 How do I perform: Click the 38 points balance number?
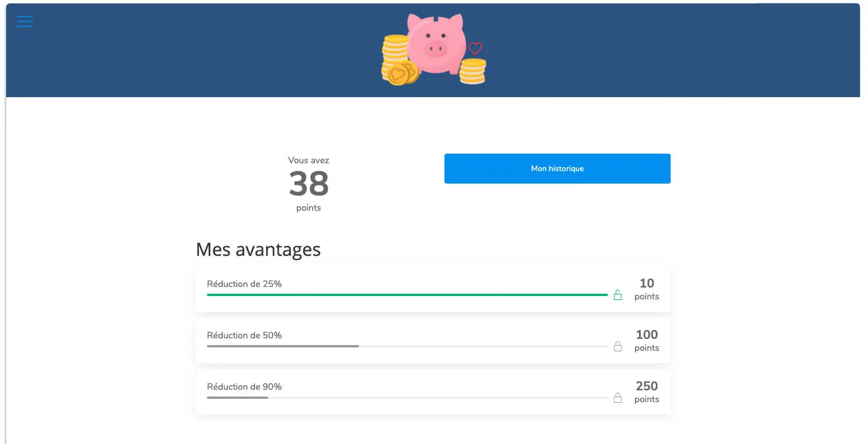(x=309, y=184)
